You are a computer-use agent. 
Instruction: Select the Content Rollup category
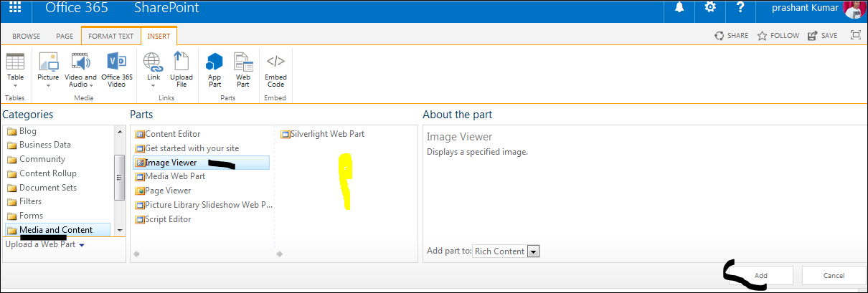(x=48, y=173)
